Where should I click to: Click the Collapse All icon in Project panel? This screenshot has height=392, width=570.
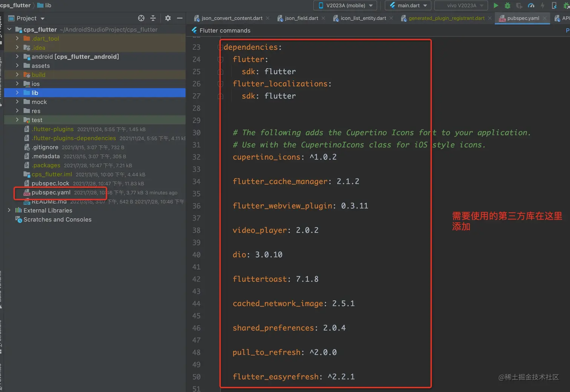point(153,18)
